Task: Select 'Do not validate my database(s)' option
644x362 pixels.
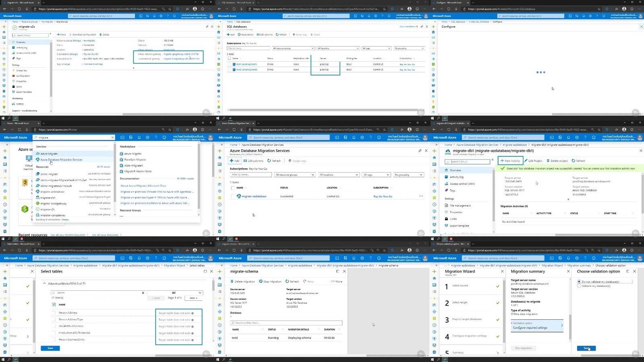Action: tap(579, 282)
